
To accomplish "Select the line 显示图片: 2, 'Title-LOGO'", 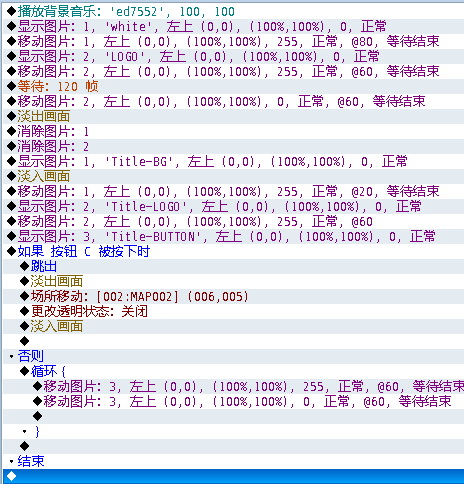I will [233, 207].
